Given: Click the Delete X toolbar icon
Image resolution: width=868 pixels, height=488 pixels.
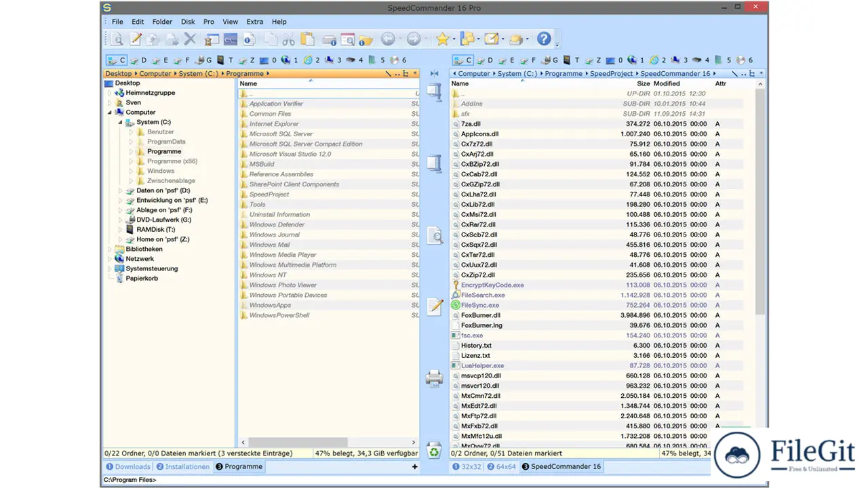Looking at the screenshot, I should pos(190,39).
